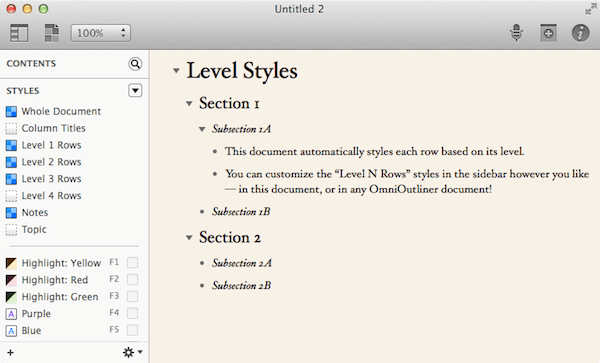Click the CONTENTS sidebar header
The image size is (600, 363).
click(31, 63)
